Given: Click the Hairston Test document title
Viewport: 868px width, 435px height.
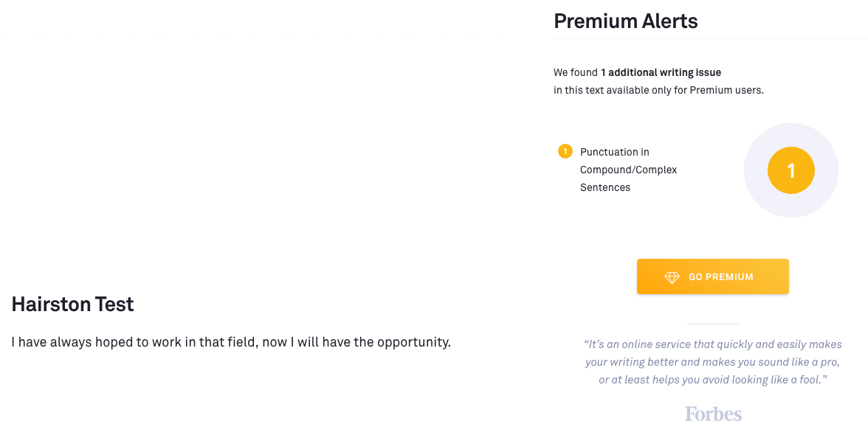Looking at the screenshot, I should click(x=72, y=304).
